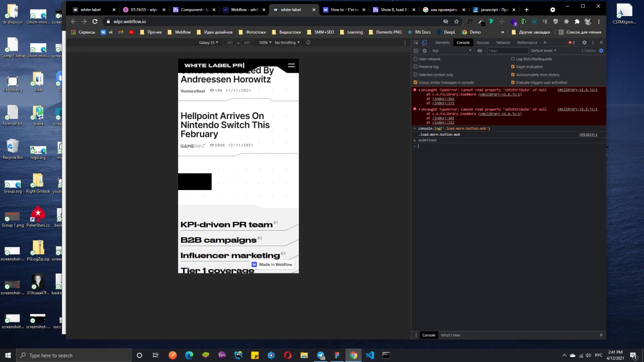Screen dimensions: 644x362
Task: Switch to the Performance tab
Action: [x=527, y=43]
